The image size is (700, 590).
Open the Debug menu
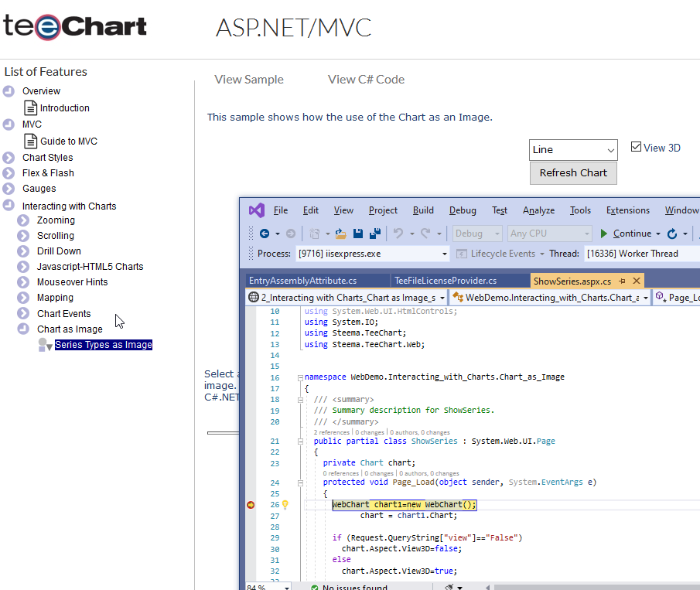[463, 210]
